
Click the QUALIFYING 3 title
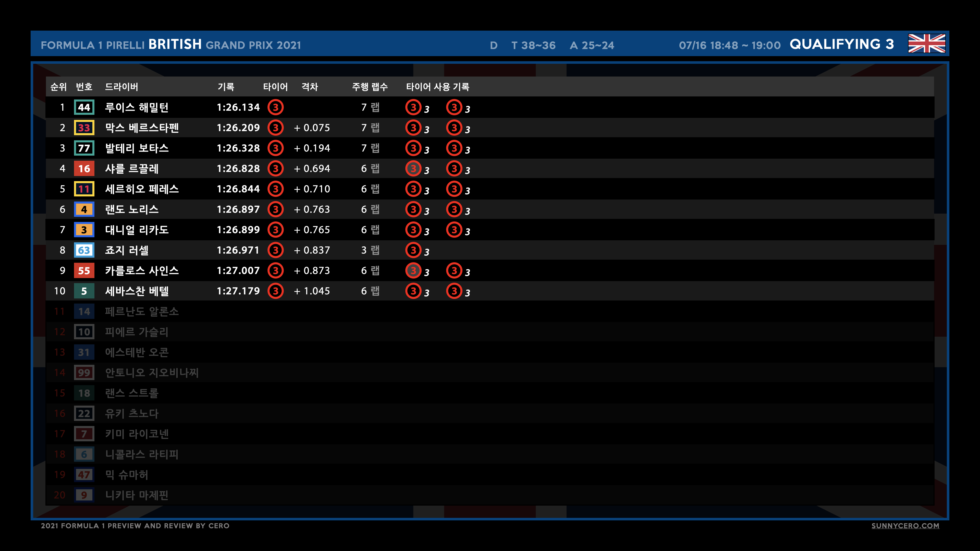pyautogui.click(x=841, y=44)
